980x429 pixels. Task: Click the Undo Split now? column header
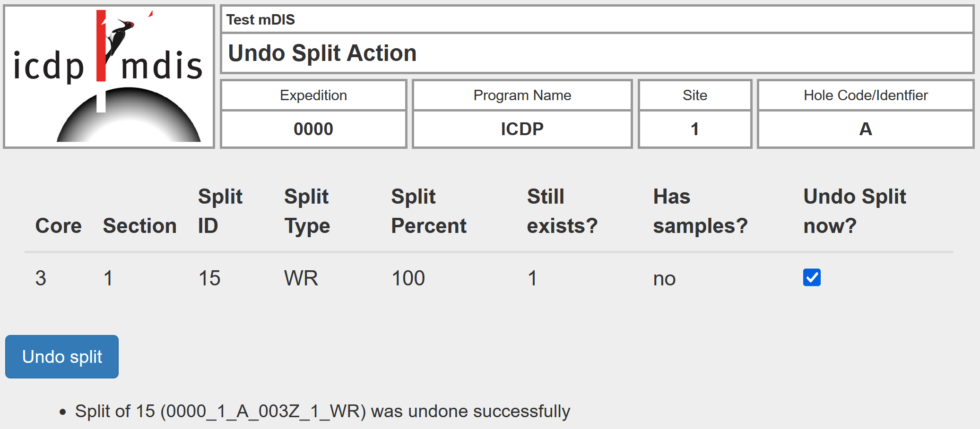[x=854, y=211]
